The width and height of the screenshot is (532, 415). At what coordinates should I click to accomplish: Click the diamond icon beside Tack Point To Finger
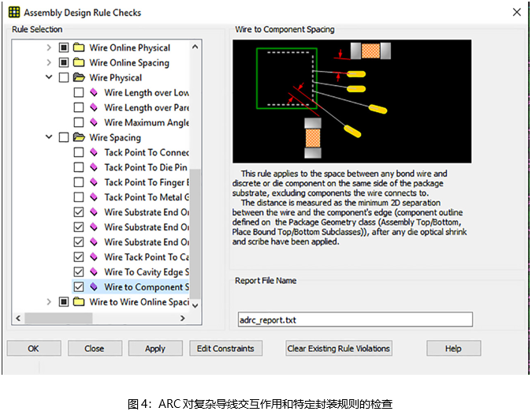click(x=94, y=182)
